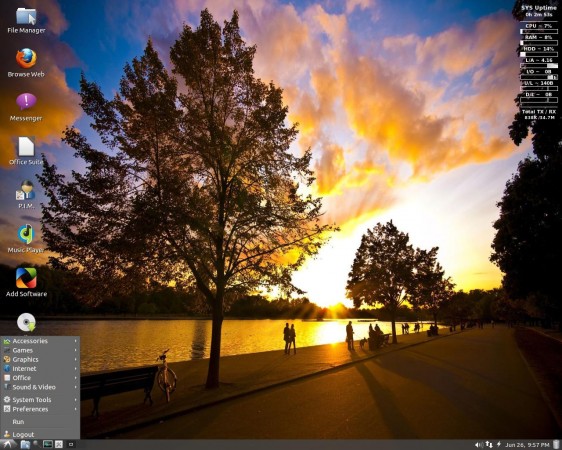Click the 'HDD – 14%' readout
Image resolution: width=562 pixels, height=450 pixels.
tap(539, 49)
